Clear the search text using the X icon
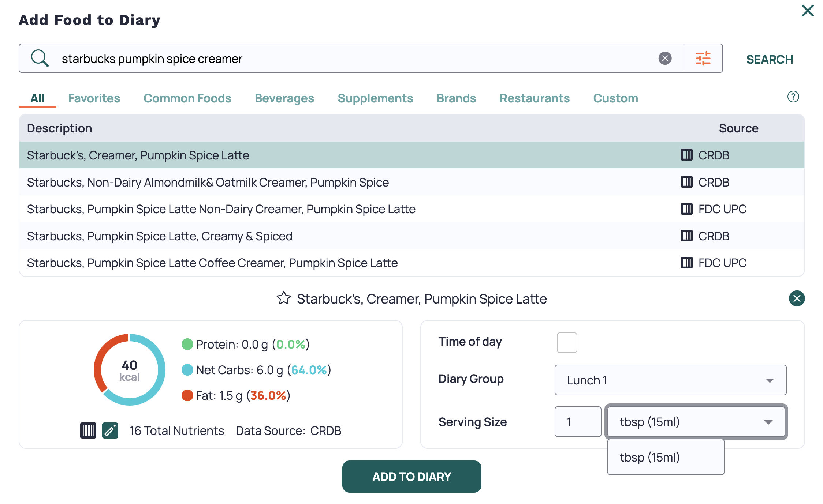This screenshot has width=823, height=504. click(666, 58)
